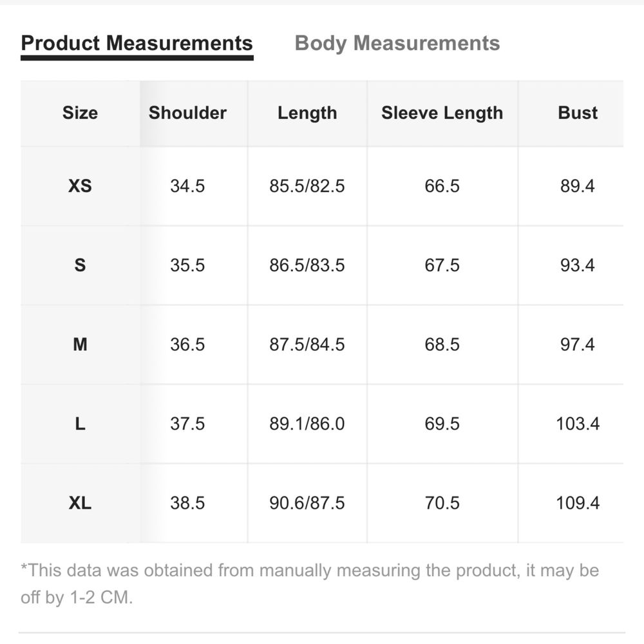Select the XS size row label

80,186
